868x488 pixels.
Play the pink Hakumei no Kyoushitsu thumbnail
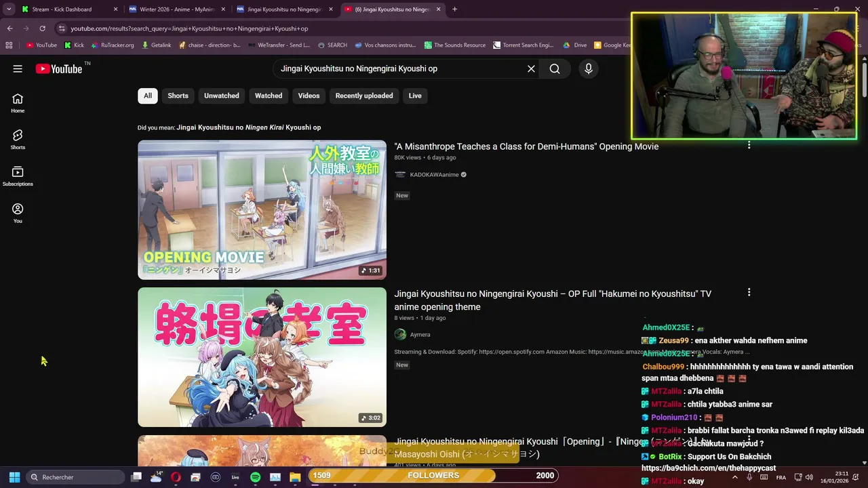point(262,357)
